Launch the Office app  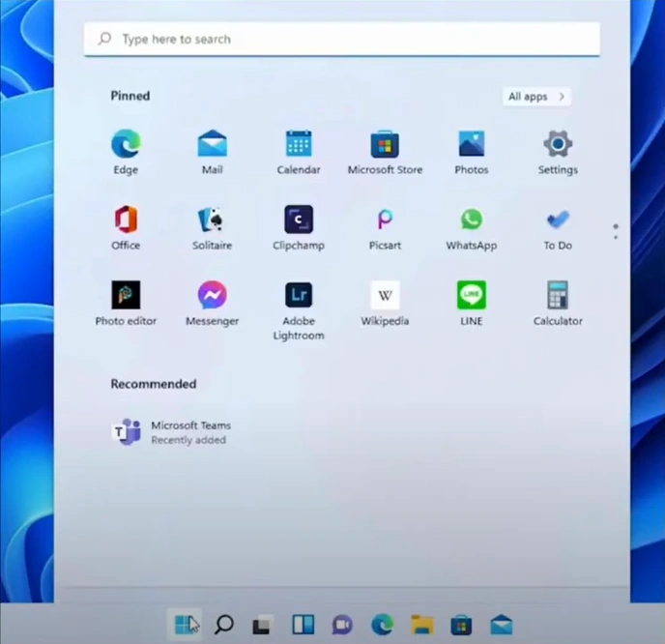tap(126, 227)
